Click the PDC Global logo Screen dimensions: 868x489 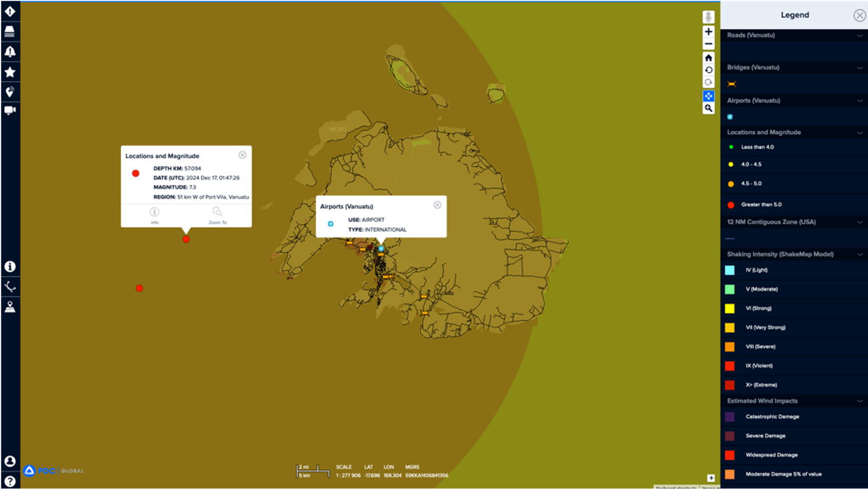[x=54, y=470]
